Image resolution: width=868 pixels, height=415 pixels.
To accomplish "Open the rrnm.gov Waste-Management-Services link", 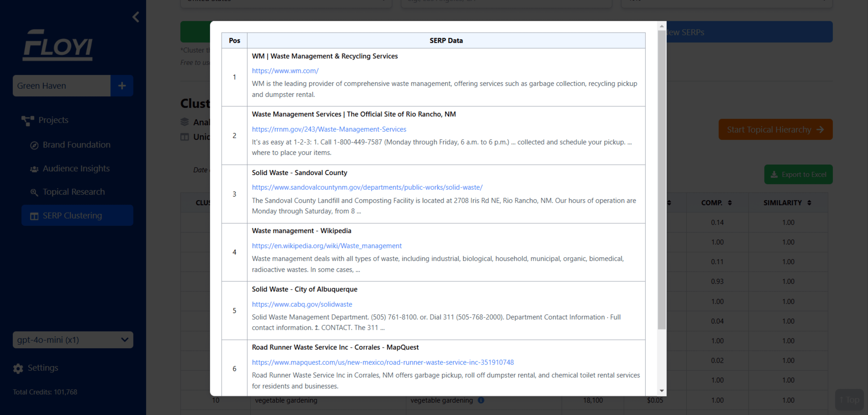I will (x=329, y=129).
